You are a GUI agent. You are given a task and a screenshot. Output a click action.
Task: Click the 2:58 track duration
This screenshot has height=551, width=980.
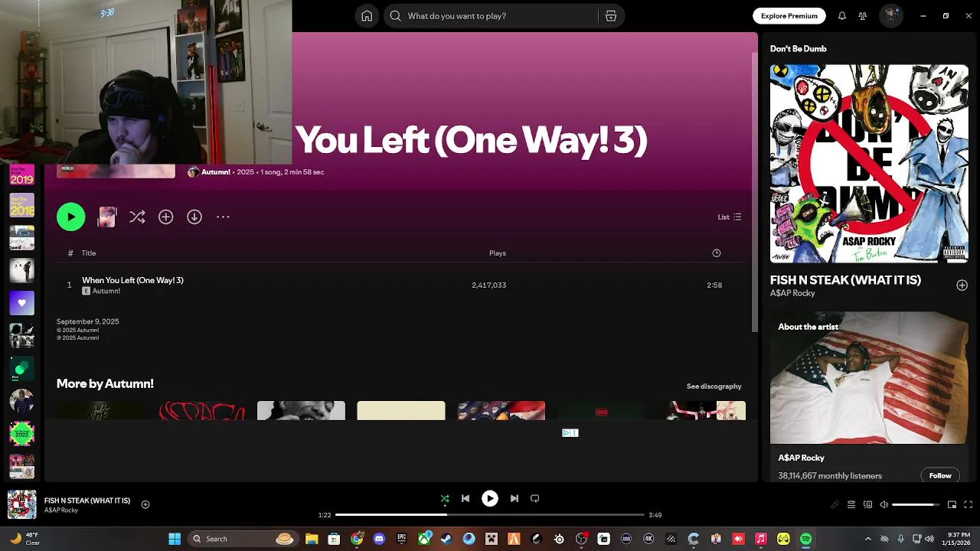[x=714, y=285]
